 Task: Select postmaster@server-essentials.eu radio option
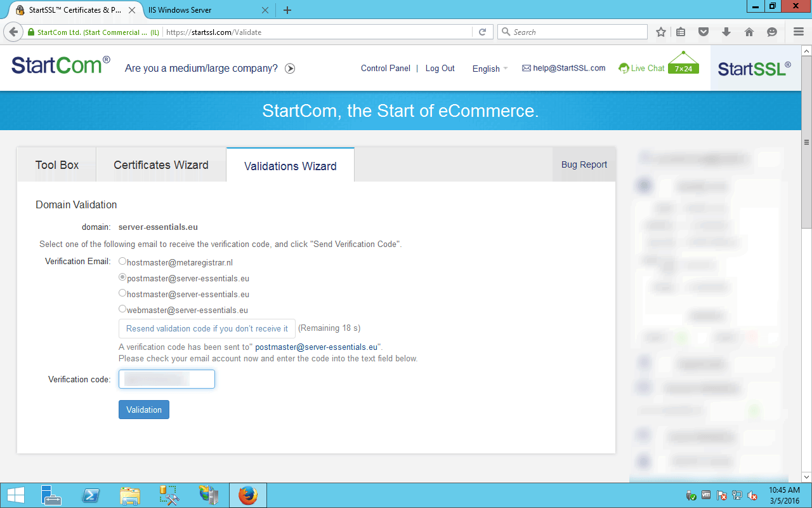122,277
